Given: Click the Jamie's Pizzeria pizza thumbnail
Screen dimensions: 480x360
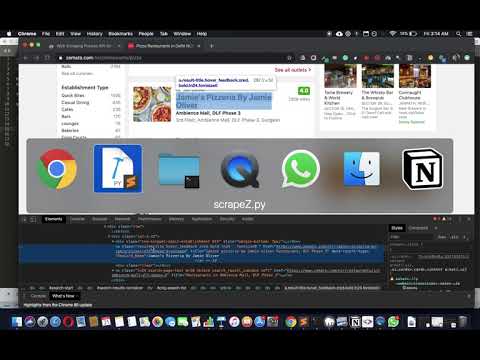Looking at the screenshot, I should tap(152, 104).
